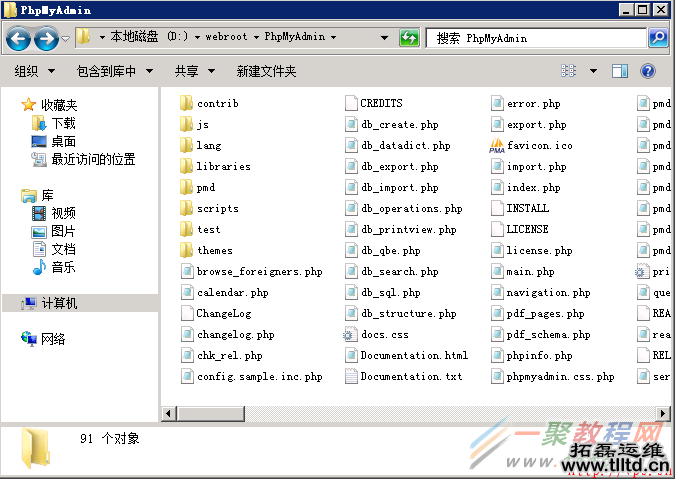The height and width of the screenshot is (479, 675).
Task: Select the CREDITS file icon
Action: [x=351, y=103]
